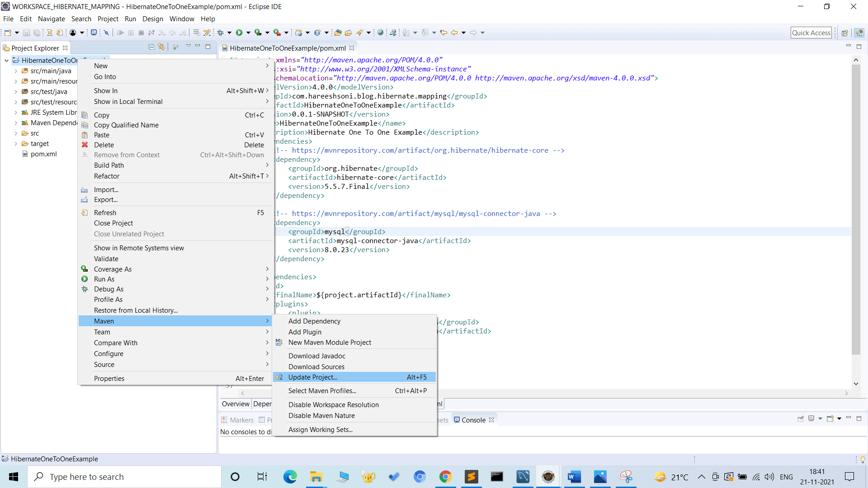Click the Forward navigation arrow in toolbar

[473, 33]
